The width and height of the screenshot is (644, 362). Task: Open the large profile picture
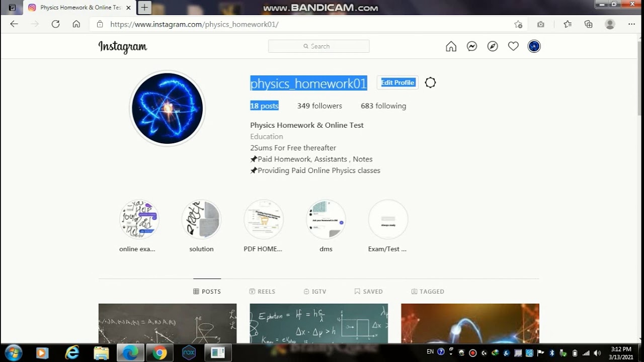pyautogui.click(x=168, y=109)
